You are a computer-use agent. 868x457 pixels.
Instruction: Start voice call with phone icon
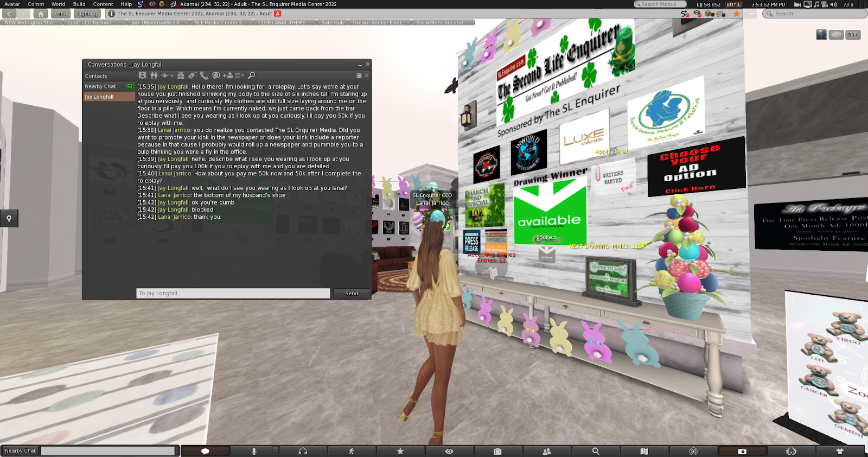[204, 75]
